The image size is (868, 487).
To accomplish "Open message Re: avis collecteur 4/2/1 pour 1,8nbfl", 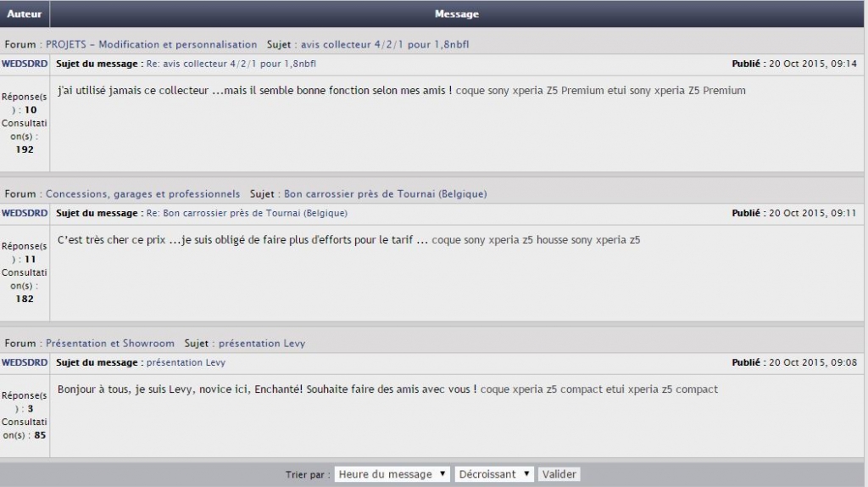I will [231, 64].
